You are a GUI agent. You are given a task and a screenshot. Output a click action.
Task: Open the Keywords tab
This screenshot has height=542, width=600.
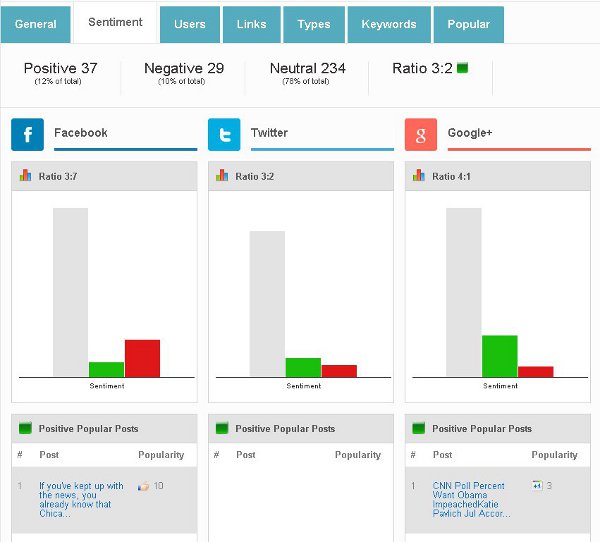tap(389, 24)
